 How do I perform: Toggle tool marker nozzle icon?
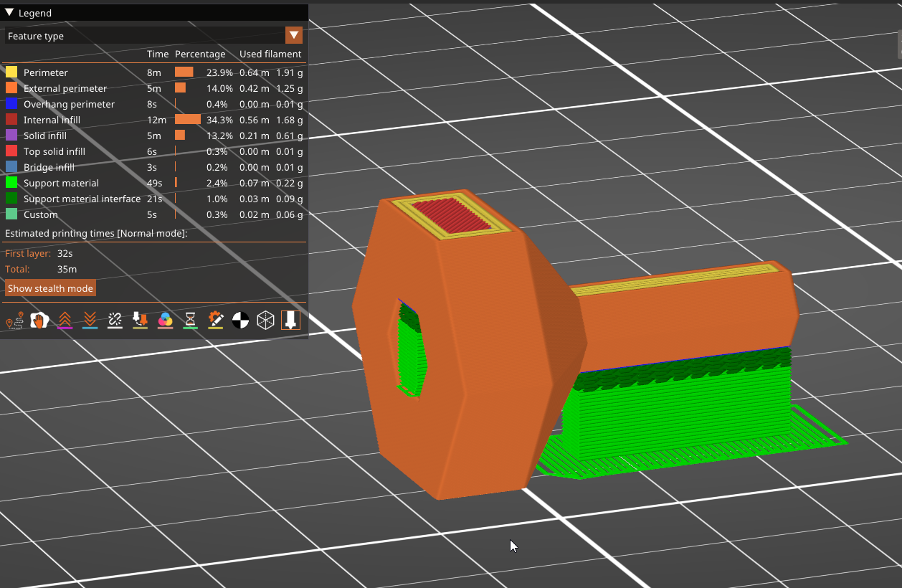(x=290, y=321)
